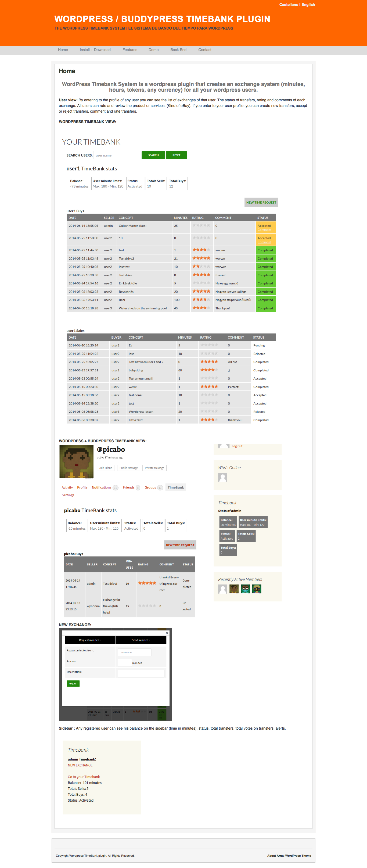Viewport: 367px width, 868px height.
Task: Click the last avatar in Recently Active Members
Action: click(257, 589)
